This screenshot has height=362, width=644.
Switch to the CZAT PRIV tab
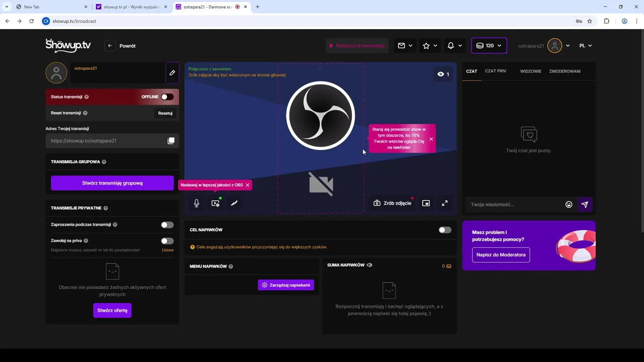[x=496, y=71]
